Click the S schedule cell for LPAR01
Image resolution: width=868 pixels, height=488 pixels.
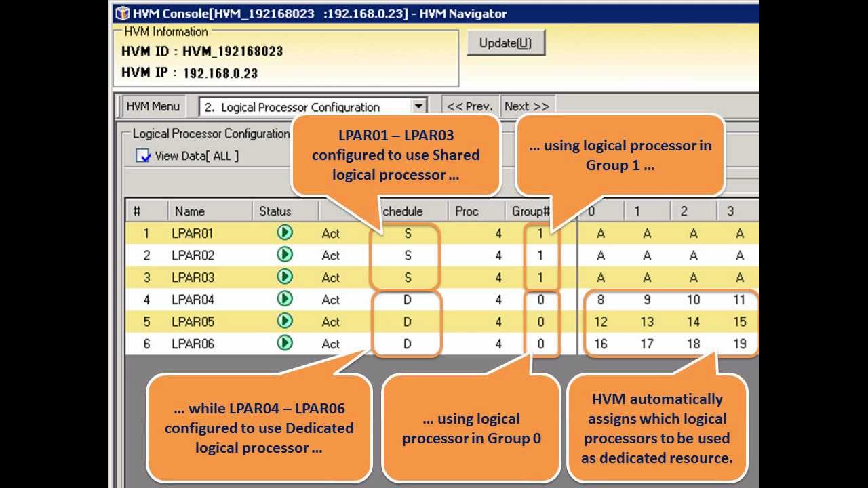point(408,233)
